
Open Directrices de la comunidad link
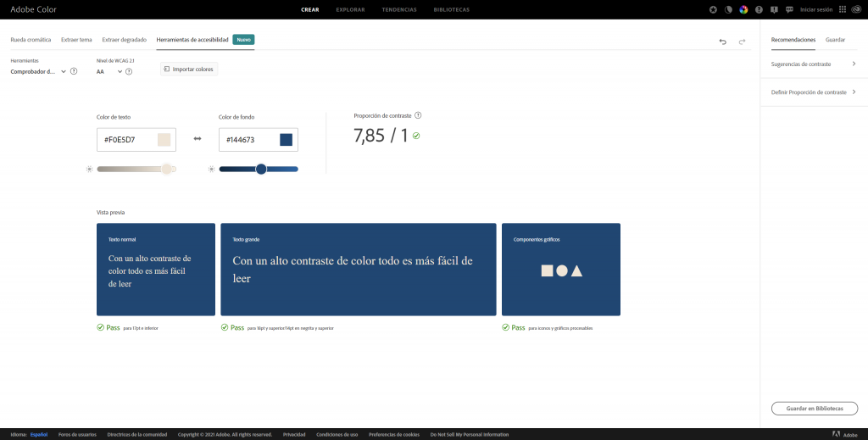click(136, 434)
